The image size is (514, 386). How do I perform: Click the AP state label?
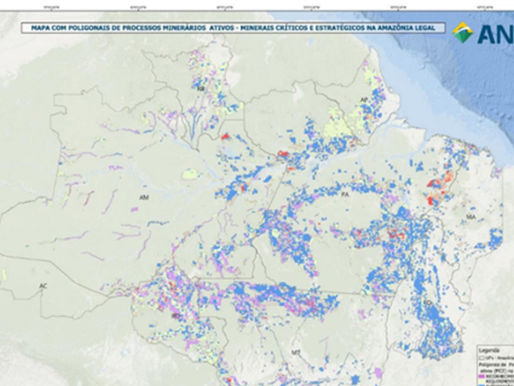click(x=364, y=100)
